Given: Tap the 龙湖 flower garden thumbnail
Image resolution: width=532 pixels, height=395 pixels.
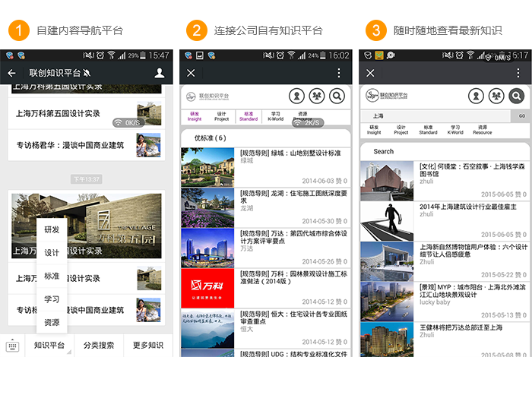Looking at the screenshot, I should coord(207,207).
